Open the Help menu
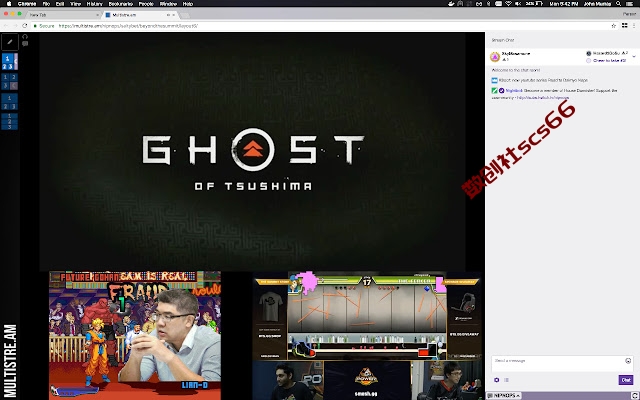Image resolution: width=640 pixels, height=400 pixels. pyautogui.click(x=188, y=4)
